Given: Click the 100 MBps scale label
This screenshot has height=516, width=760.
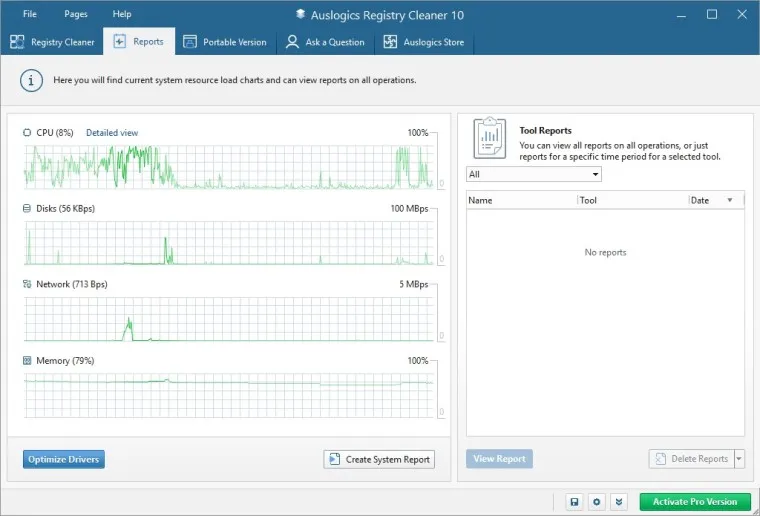Looking at the screenshot, I should pos(409,209).
